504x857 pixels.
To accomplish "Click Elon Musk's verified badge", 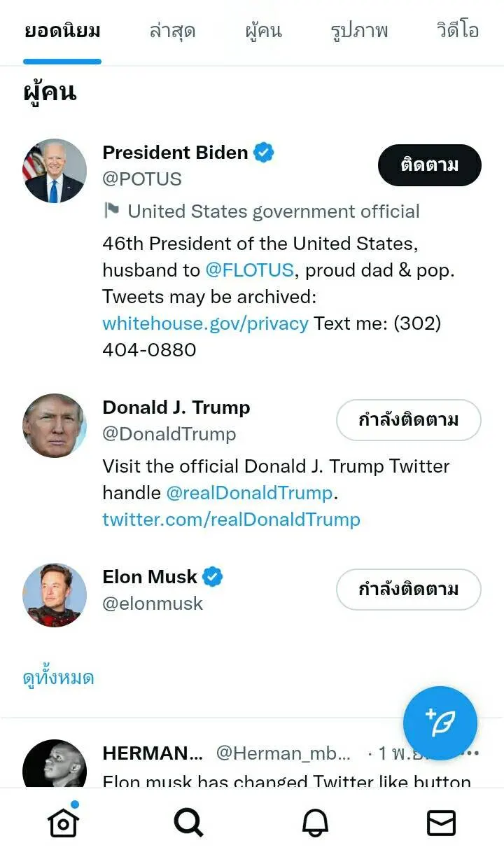I will 212,577.
